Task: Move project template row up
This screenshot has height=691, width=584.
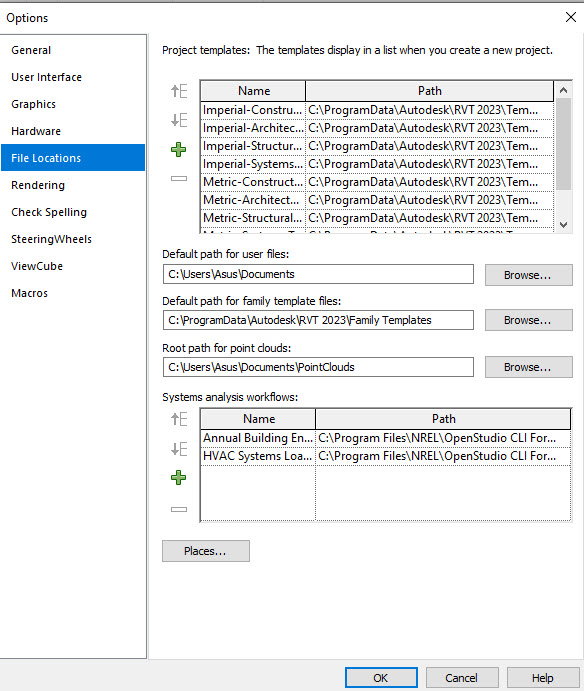Action: [179, 91]
